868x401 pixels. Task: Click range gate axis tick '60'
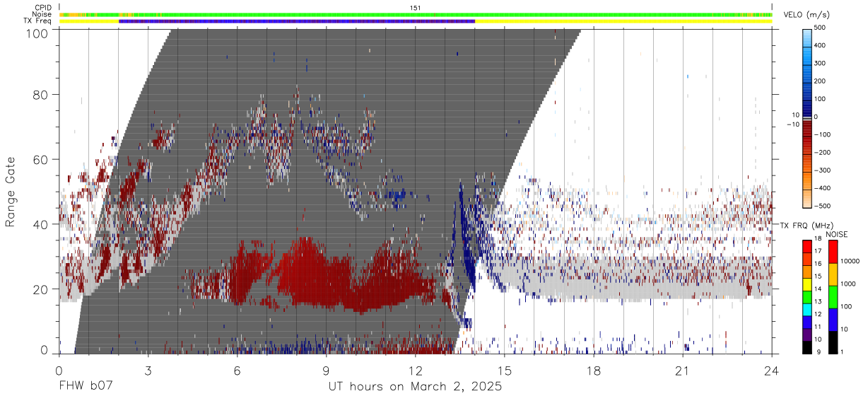click(41, 160)
